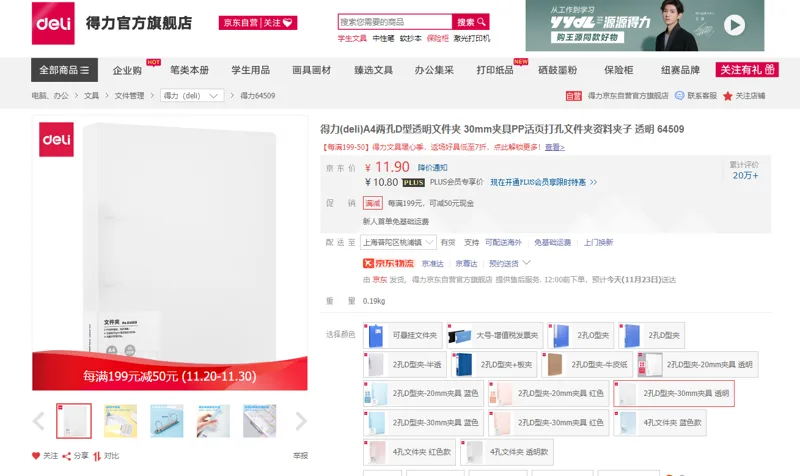This screenshot has height=476, width=800.
Task: Click 上门换新 link
Action: (x=598, y=242)
